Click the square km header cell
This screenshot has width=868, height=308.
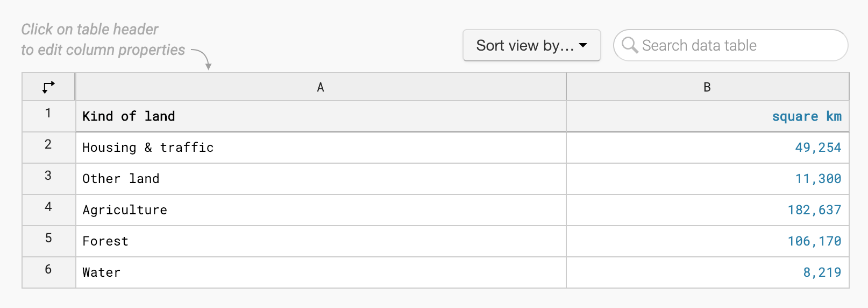tap(707, 116)
